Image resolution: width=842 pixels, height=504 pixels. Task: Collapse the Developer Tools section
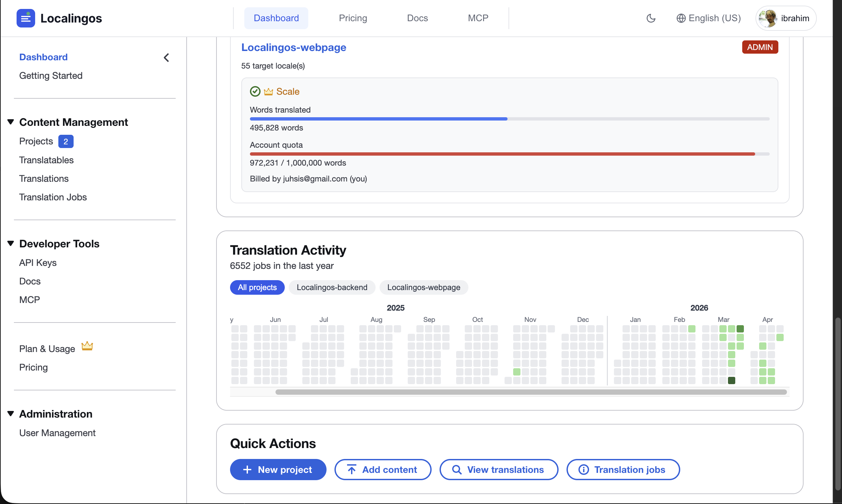(x=11, y=243)
